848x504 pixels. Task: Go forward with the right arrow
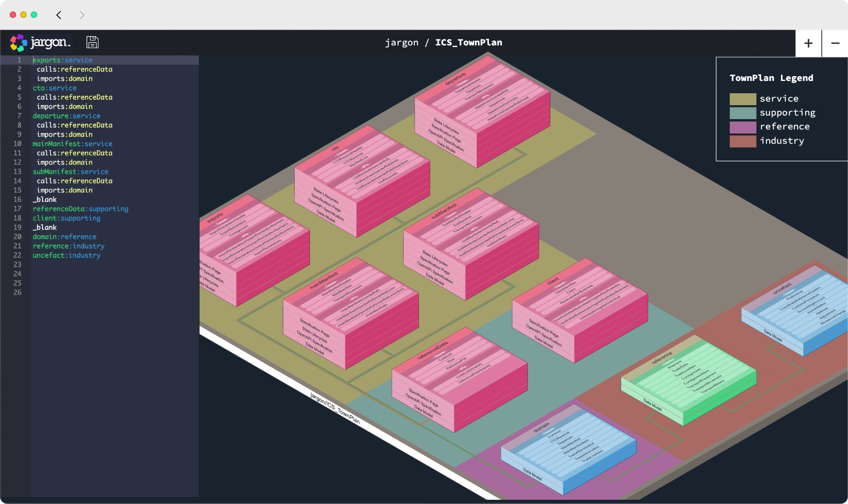coord(82,15)
